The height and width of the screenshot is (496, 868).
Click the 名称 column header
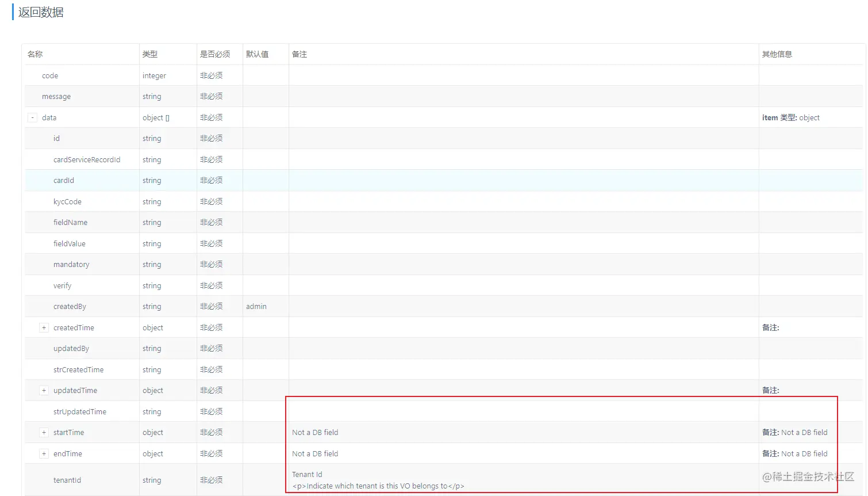pyautogui.click(x=35, y=54)
